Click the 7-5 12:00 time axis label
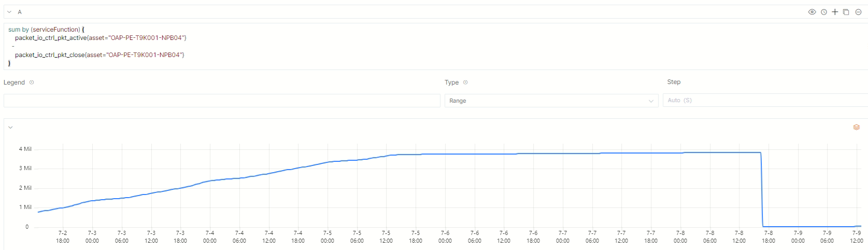Screen dimensions: 868x250 (386, 237)
